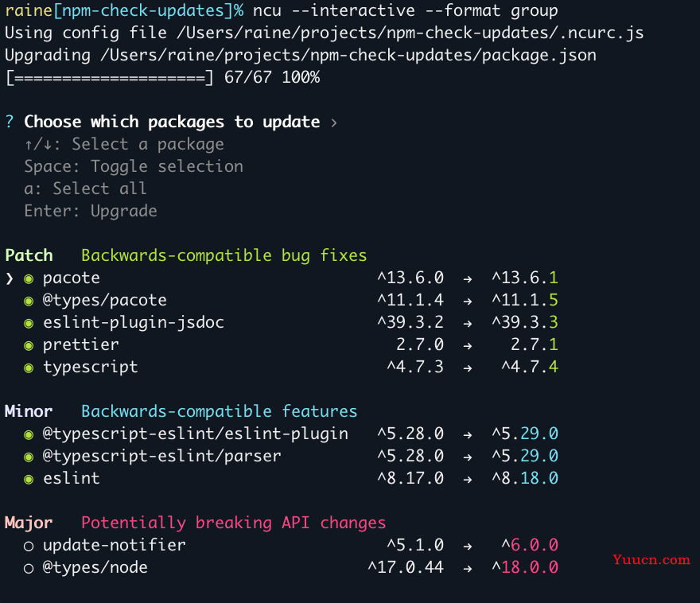Click the arrow icon in the eslint row
This screenshot has width=700, height=603.
(x=468, y=480)
